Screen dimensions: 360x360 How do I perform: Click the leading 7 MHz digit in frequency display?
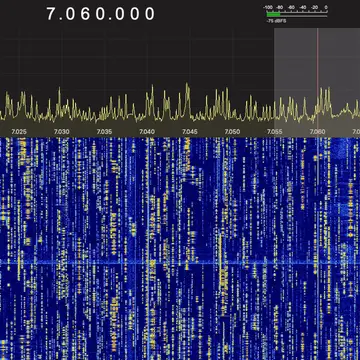[51, 14]
